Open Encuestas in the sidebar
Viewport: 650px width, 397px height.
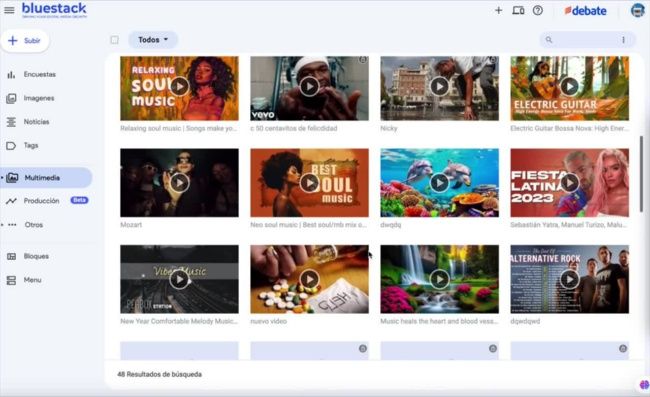tap(39, 75)
